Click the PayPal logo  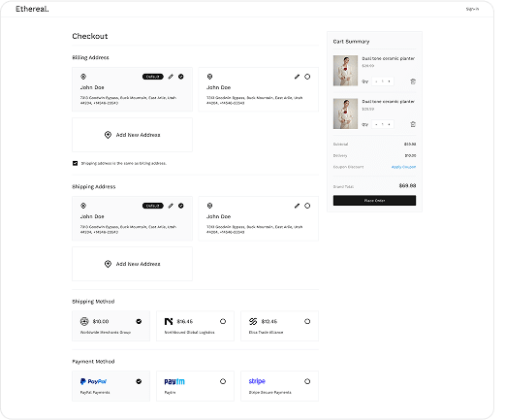click(93, 381)
